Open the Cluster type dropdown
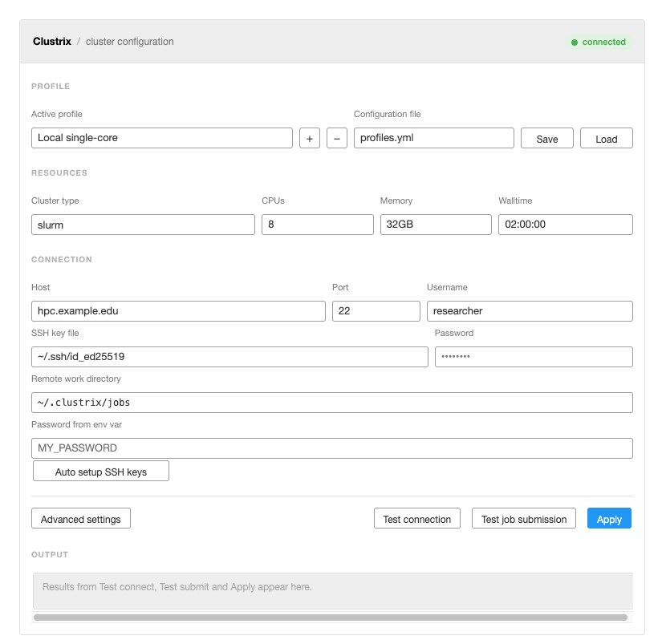 (143, 225)
